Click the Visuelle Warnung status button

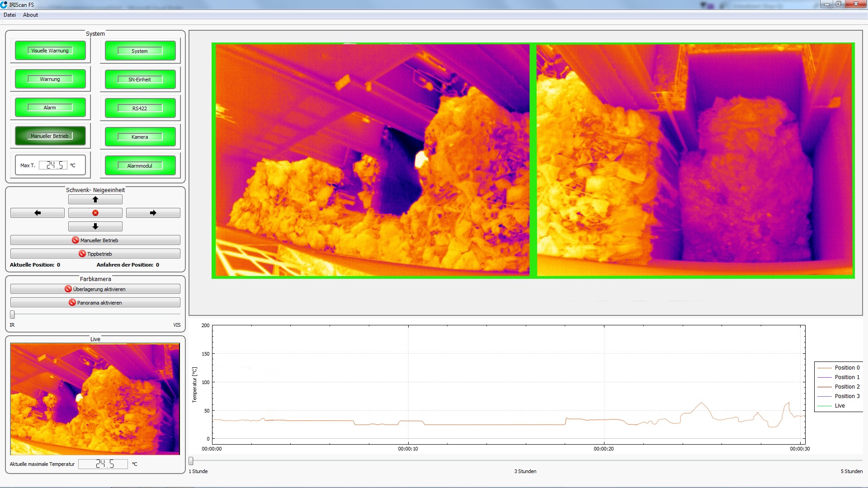point(50,51)
